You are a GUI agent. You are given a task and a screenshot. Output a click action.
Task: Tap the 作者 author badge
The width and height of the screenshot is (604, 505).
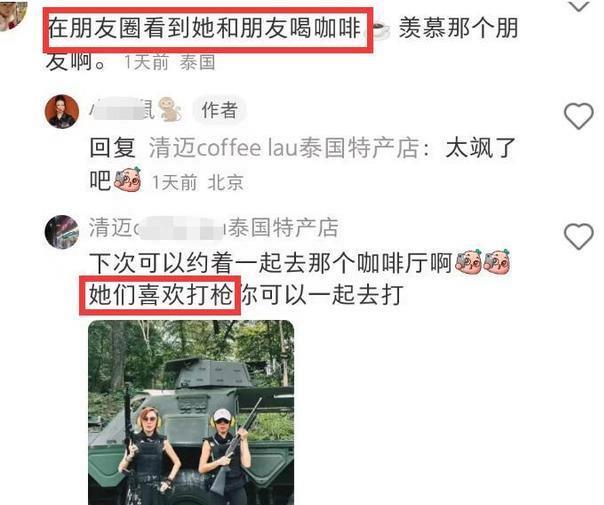[219, 110]
